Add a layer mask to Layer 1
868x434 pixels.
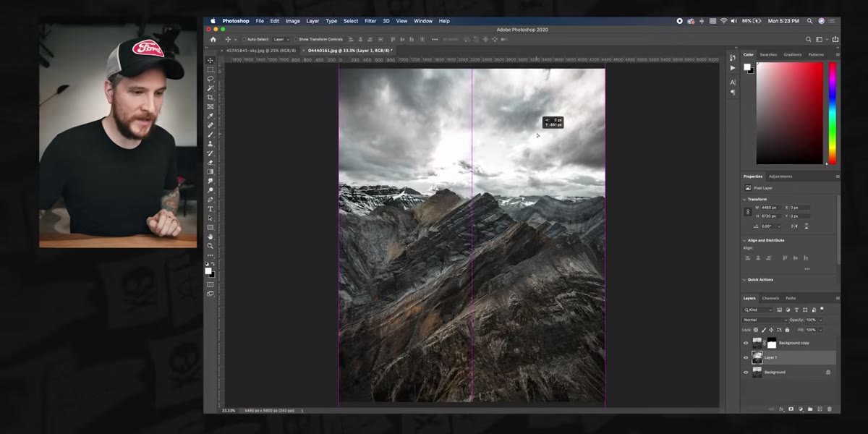[x=791, y=409]
